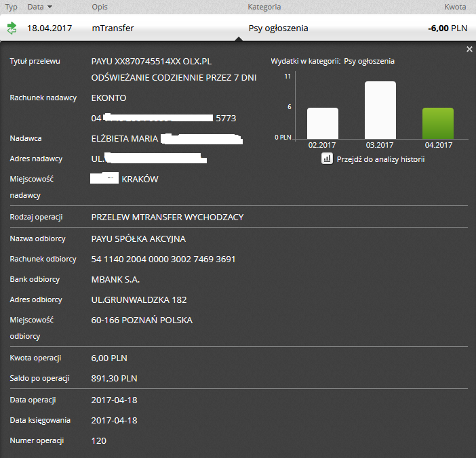476x458 pixels.
Task: Click the bar chart icon for history analysis
Action: pyautogui.click(x=326, y=159)
